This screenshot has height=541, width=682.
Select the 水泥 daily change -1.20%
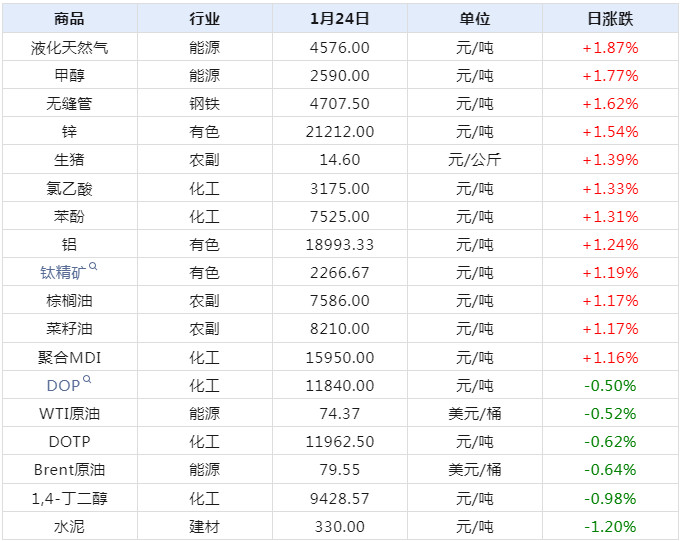610,526
